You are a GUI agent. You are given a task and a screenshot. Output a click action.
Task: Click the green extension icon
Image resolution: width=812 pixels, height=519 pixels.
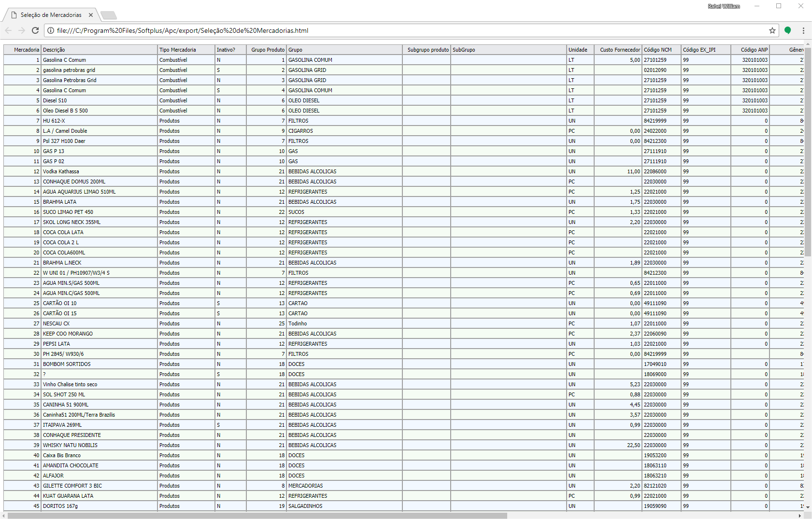pyautogui.click(x=788, y=30)
